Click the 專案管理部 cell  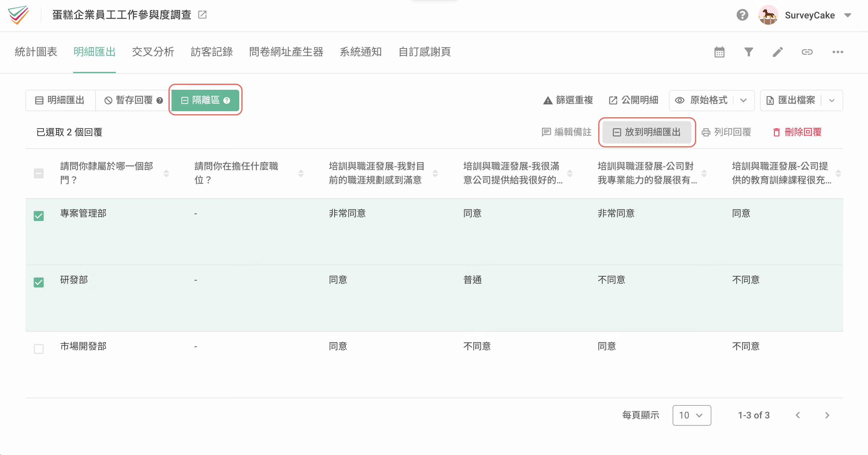click(x=83, y=213)
